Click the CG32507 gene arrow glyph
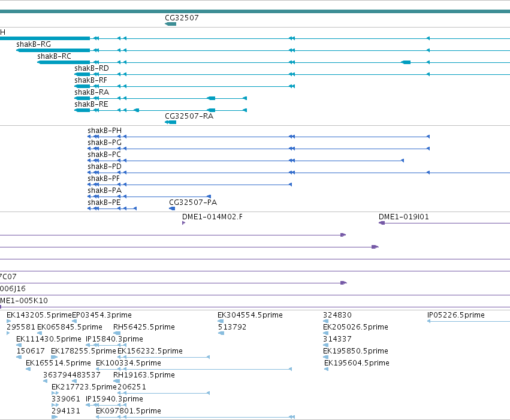 [x=170, y=24]
